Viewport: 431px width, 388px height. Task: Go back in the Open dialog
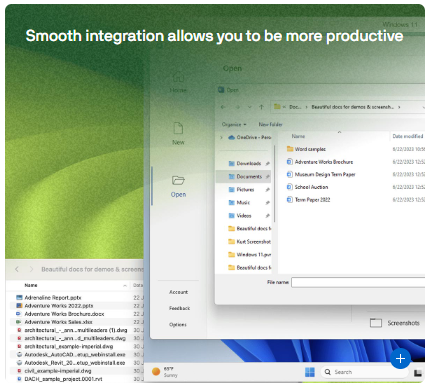point(223,107)
